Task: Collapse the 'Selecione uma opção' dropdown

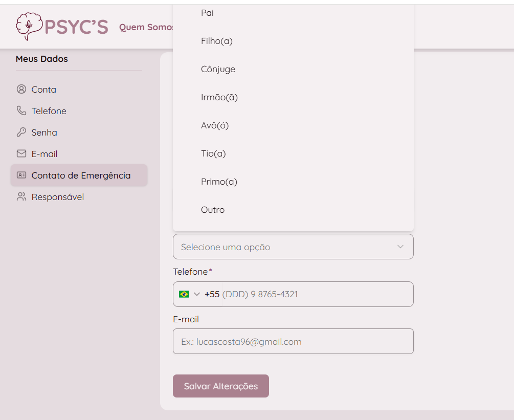Action: pos(400,247)
